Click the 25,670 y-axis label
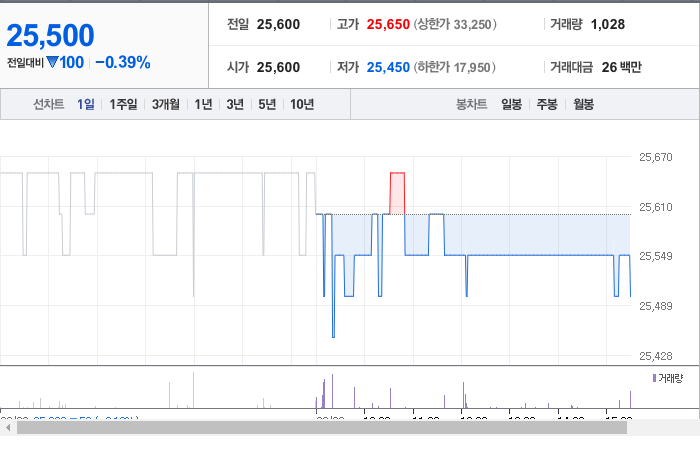The width and height of the screenshot is (700, 450). (x=655, y=157)
